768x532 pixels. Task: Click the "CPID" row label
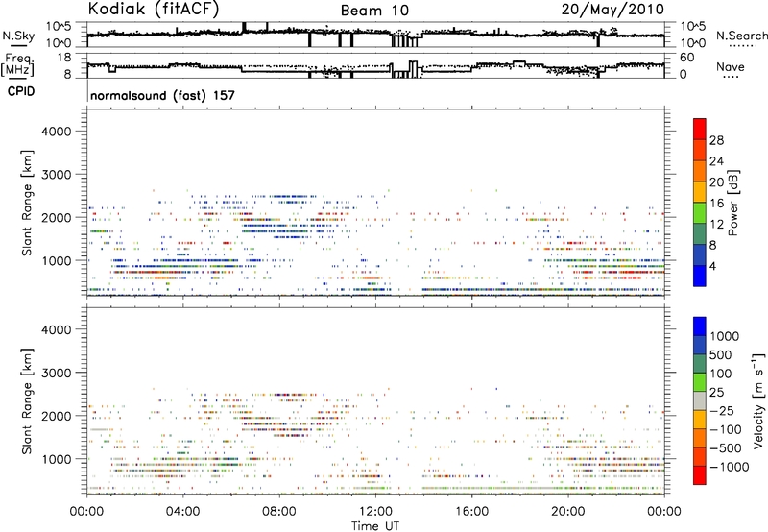tap(21, 91)
